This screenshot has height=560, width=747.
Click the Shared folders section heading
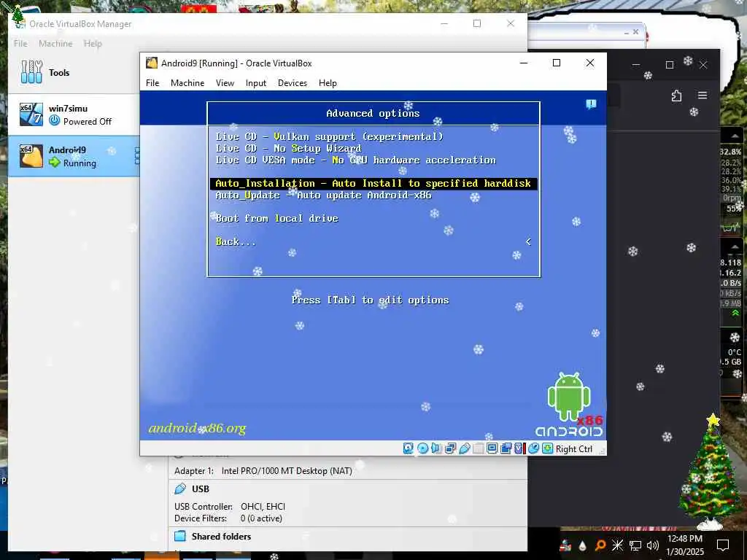tap(221, 536)
